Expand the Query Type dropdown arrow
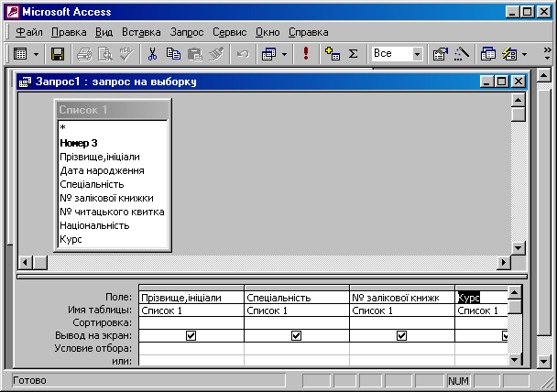The height and width of the screenshot is (392, 557). pyautogui.click(x=284, y=55)
